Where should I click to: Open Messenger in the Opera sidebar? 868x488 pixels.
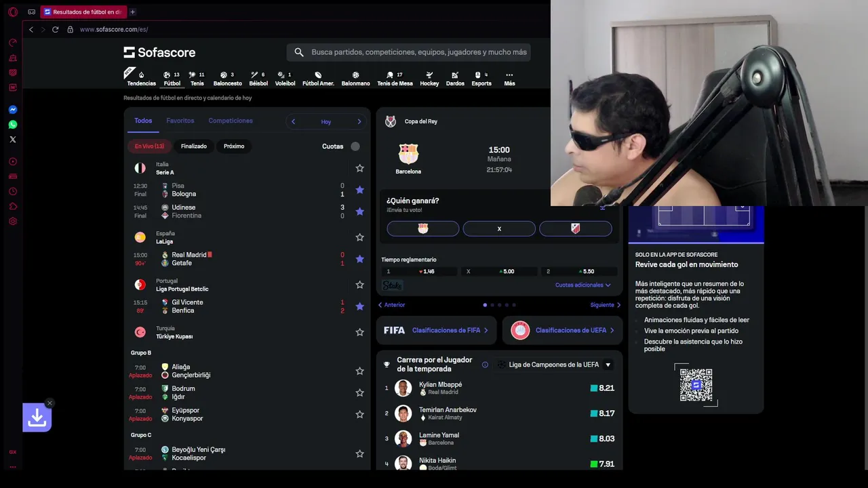13,110
